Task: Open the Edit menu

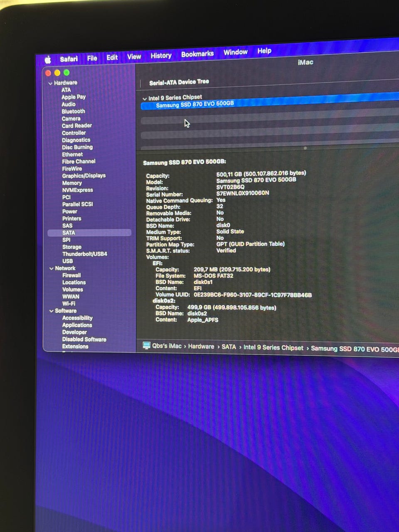Action: click(x=112, y=57)
